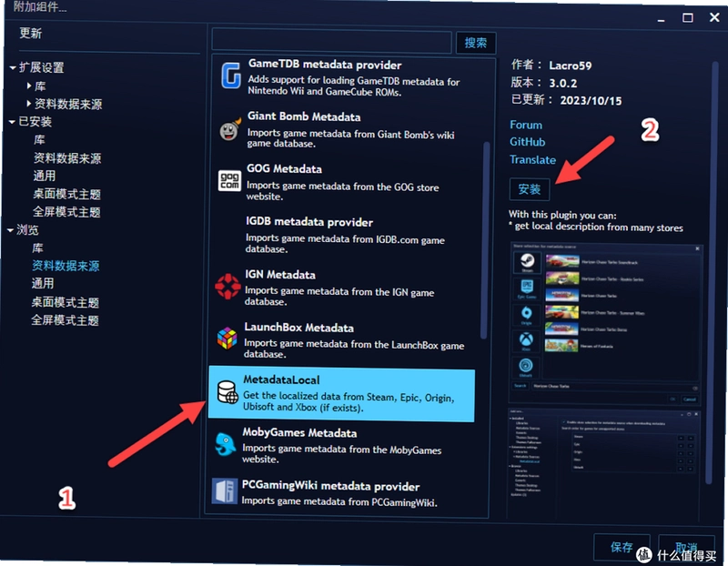Click the 保存 save button
728x566 pixels.
coord(622,547)
